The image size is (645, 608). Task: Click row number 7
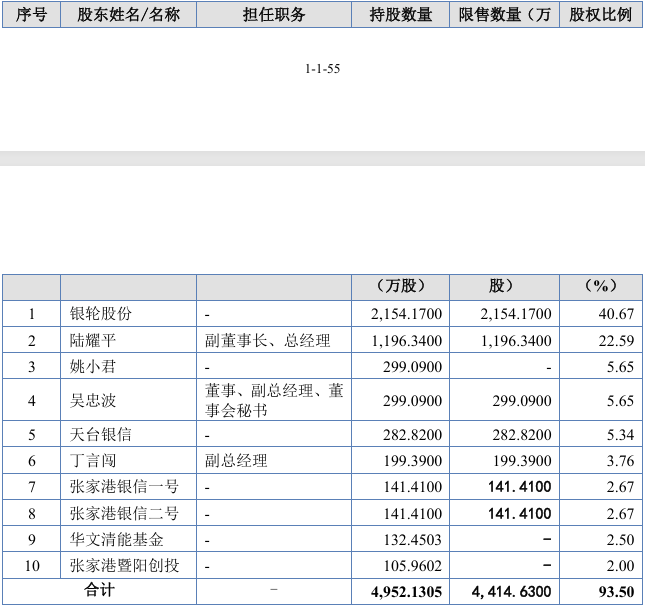32,487
